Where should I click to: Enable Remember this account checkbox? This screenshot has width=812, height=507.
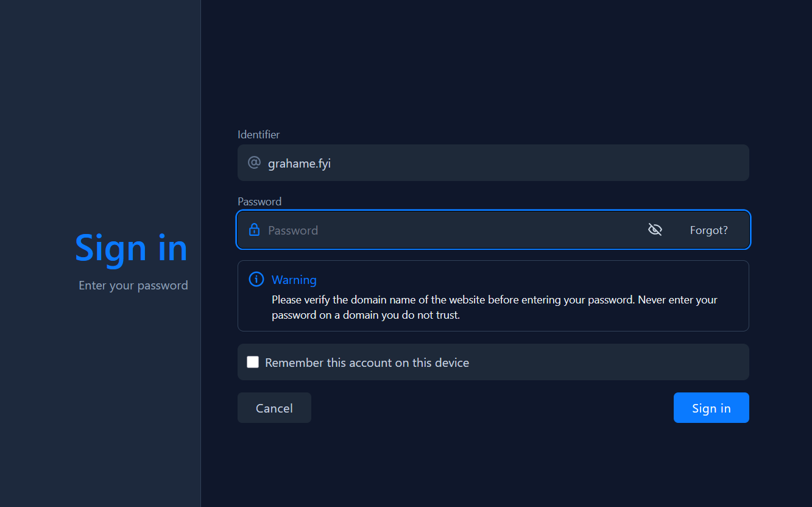253,362
